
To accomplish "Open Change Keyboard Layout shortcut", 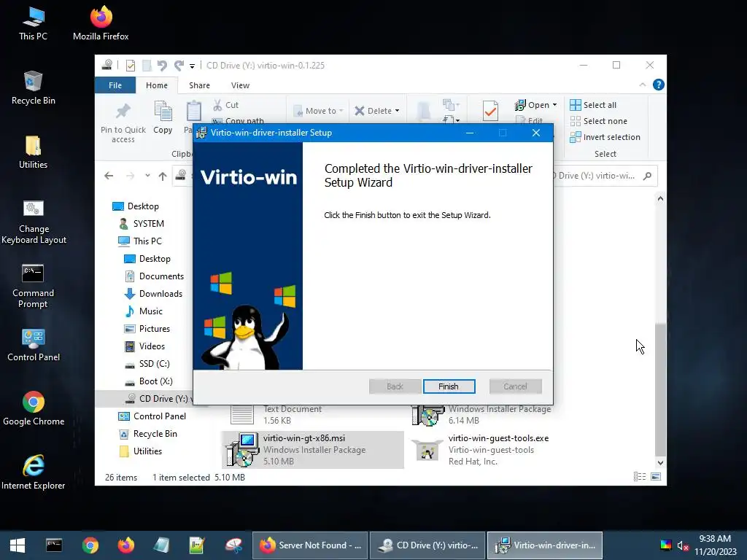I will pyautogui.click(x=34, y=222).
